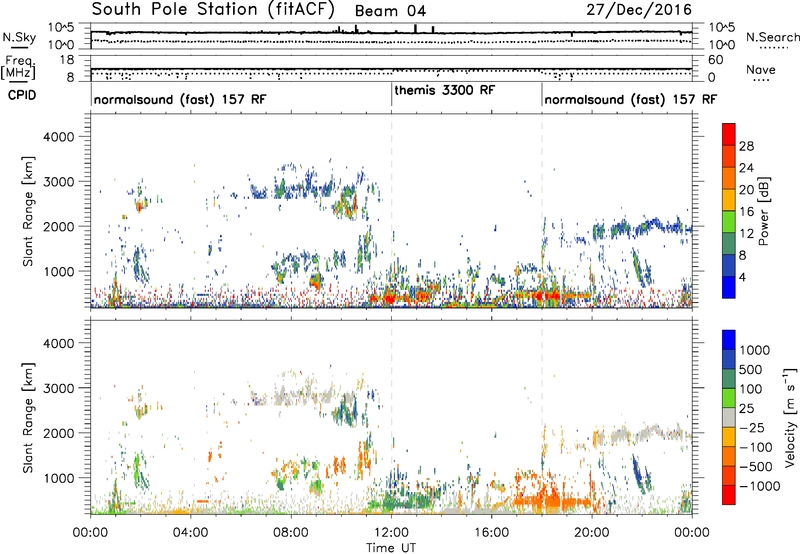The image size is (800, 554).
Task: Click the 'N.Sky' legend label
Action: click(x=19, y=37)
